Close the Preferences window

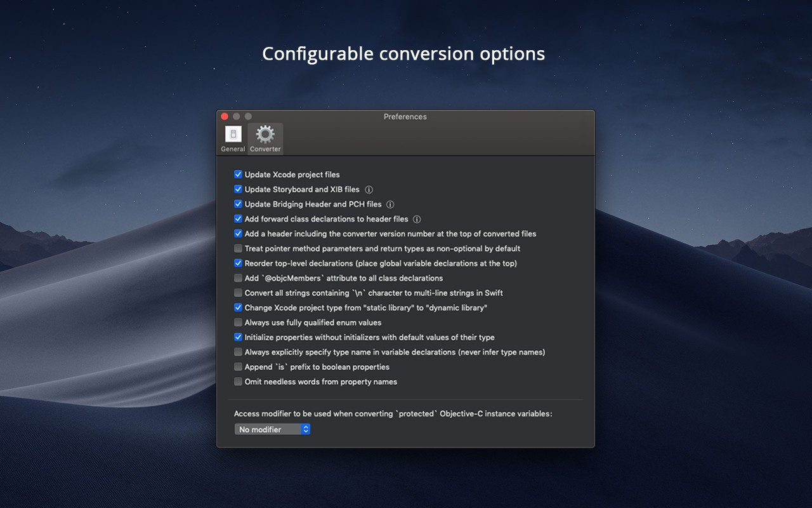point(225,117)
